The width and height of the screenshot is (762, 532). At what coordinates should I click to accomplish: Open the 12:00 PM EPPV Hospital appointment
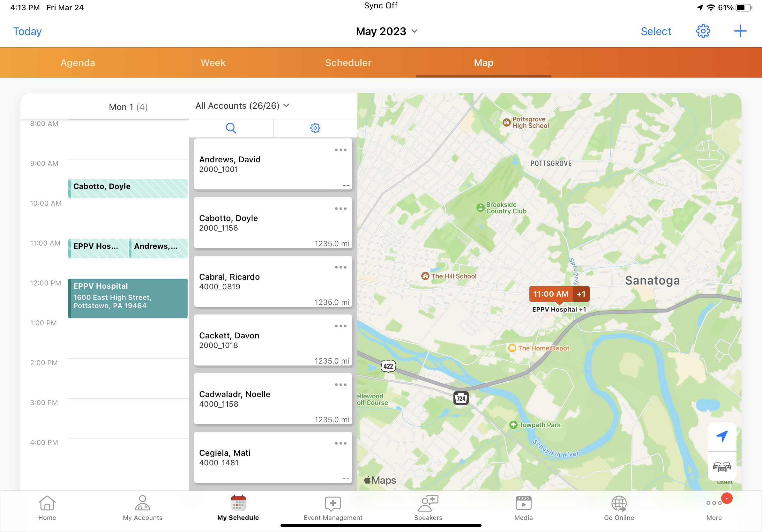(128, 298)
